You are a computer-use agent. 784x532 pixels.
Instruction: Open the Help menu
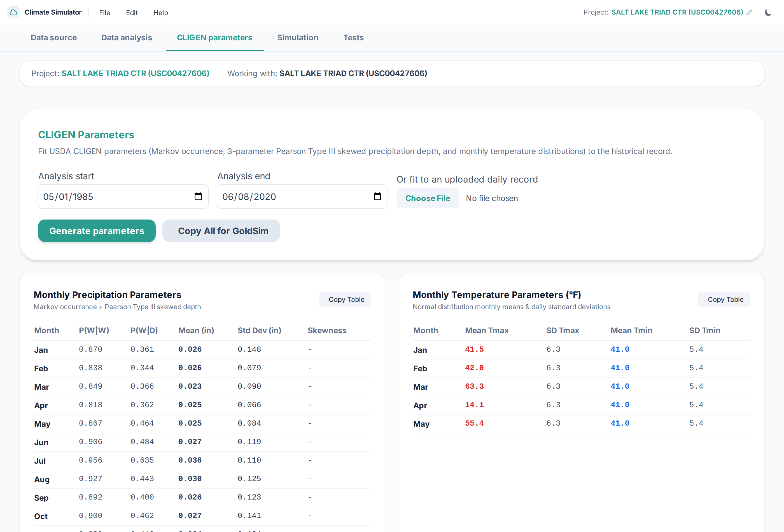pos(160,13)
